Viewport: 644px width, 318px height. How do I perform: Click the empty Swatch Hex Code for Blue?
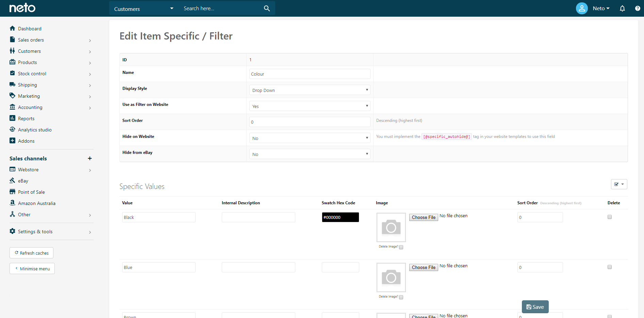click(x=340, y=267)
